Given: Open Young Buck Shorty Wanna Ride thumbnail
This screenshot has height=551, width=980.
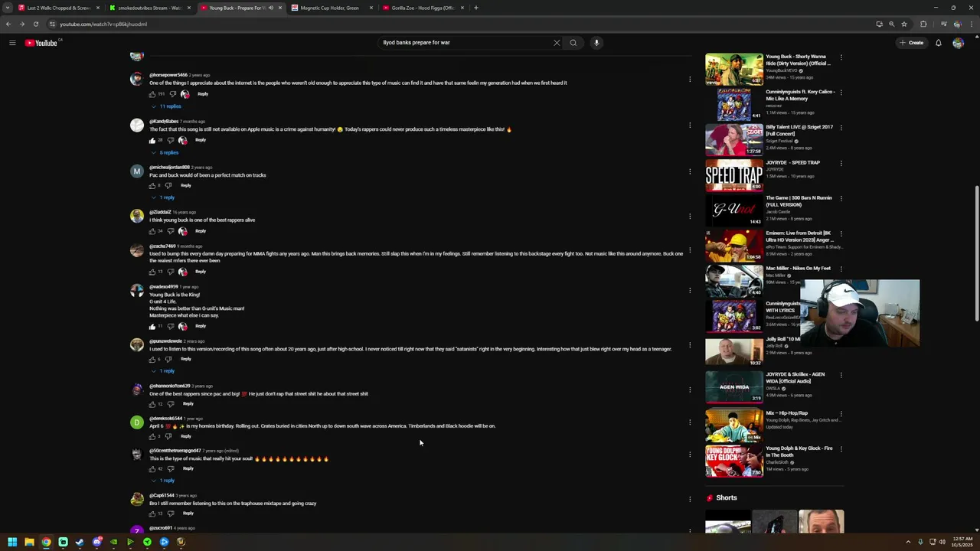Looking at the screenshot, I should pos(734,69).
